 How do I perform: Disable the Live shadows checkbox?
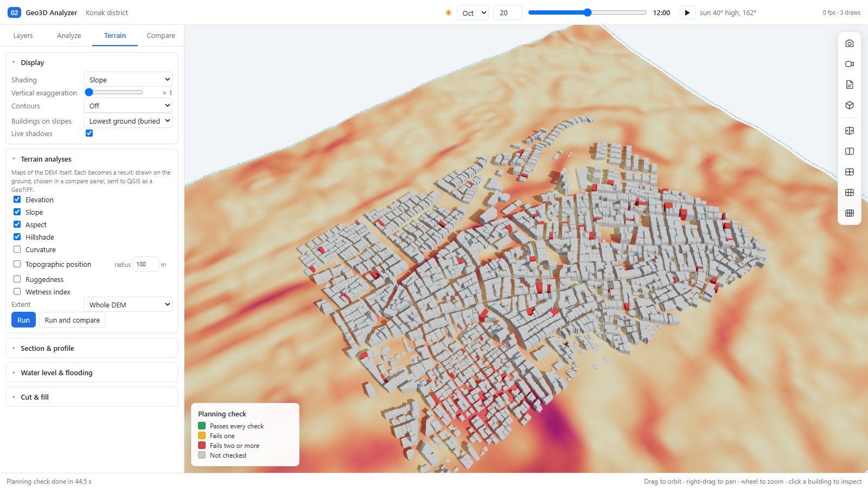pos(90,133)
